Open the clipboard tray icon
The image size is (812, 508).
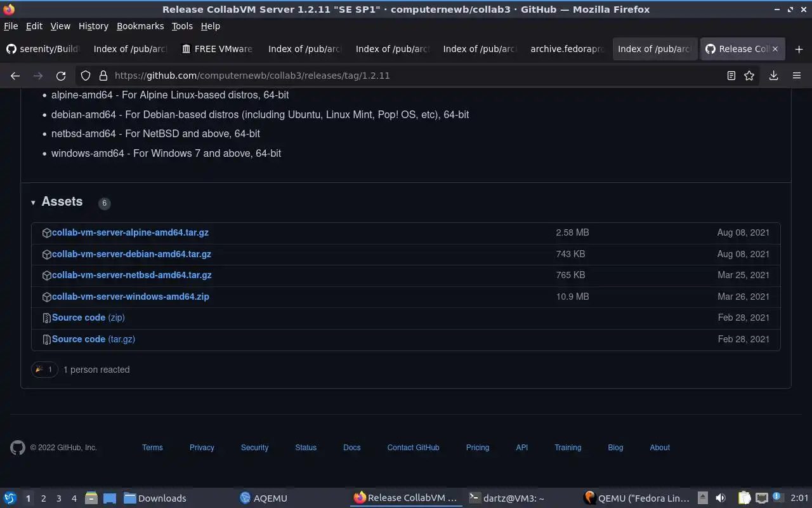coord(744,498)
